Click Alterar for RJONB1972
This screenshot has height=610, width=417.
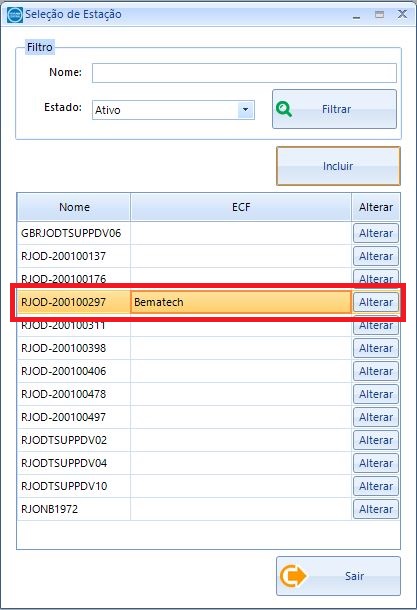[x=376, y=508]
